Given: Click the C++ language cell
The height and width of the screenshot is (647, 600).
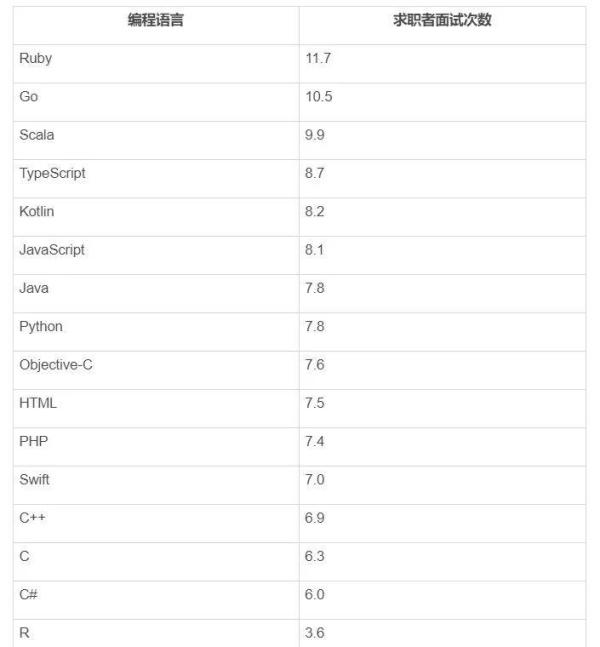Looking at the screenshot, I should click(32, 518).
